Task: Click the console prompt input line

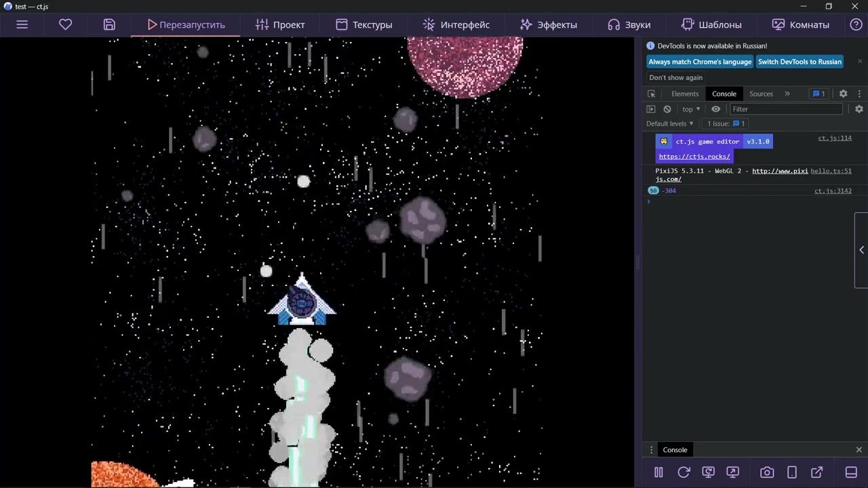Action: click(x=753, y=201)
